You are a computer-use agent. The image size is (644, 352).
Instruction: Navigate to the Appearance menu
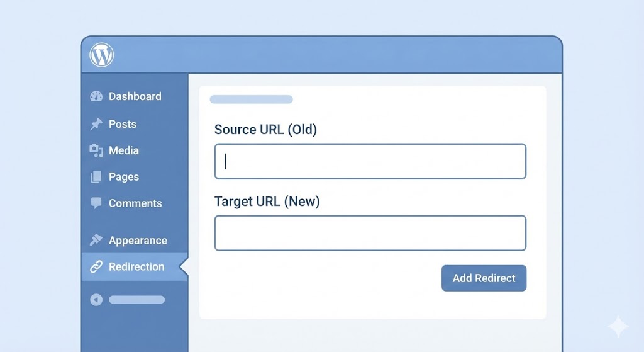click(x=137, y=241)
